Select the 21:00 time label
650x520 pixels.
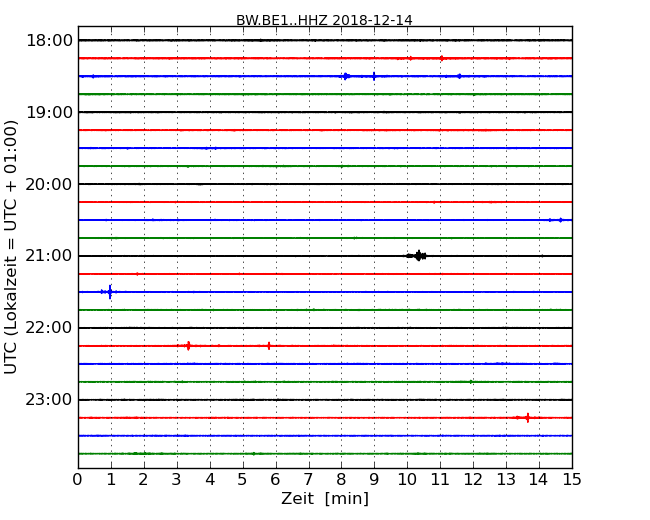pos(49,256)
